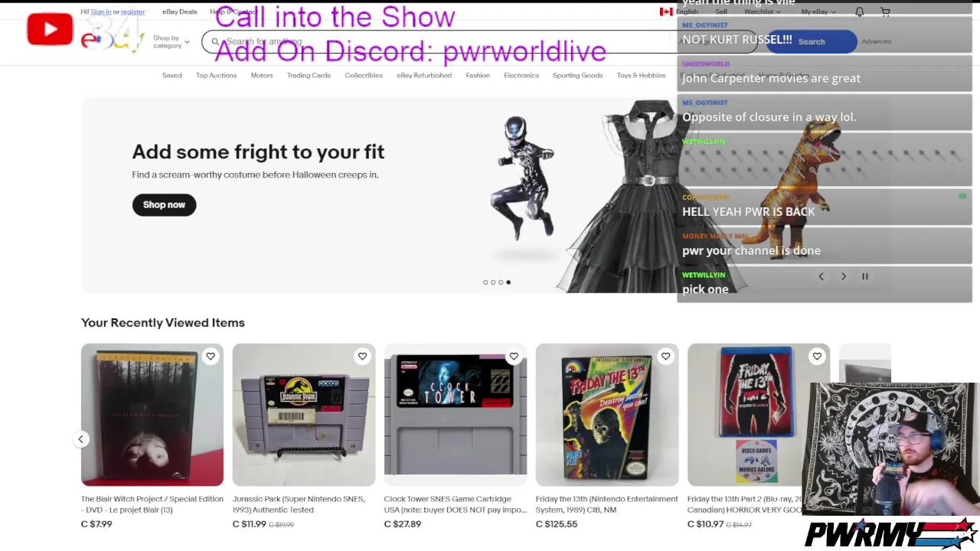Open the shopping cart icon

click(x=885, y=11)
